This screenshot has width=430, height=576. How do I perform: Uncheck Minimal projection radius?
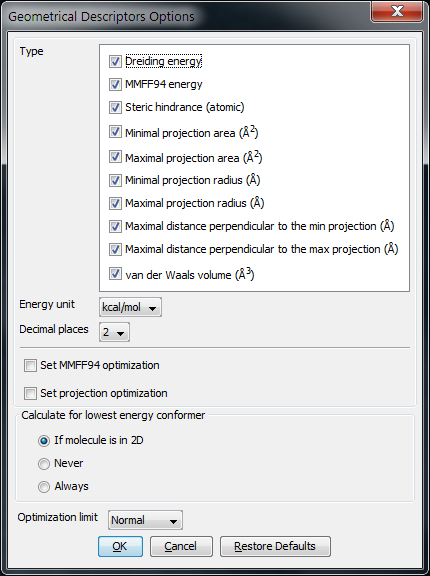pos(115,180)
